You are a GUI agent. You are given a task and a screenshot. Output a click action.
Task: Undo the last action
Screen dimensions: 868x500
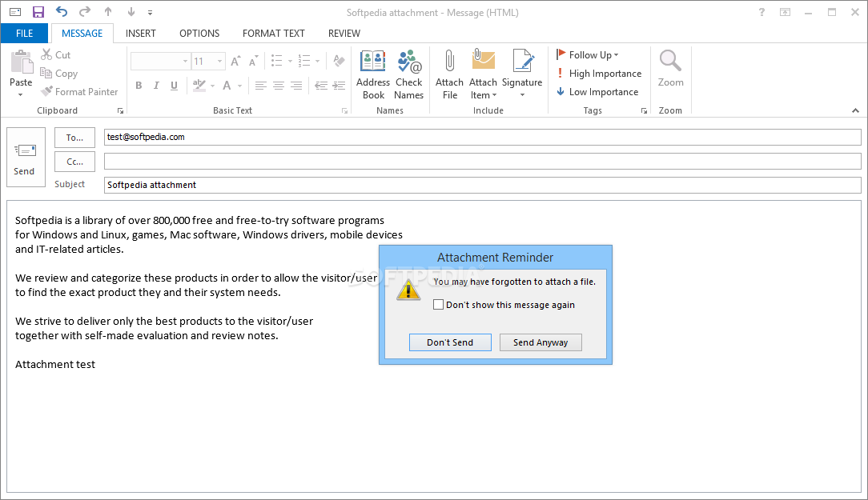pos(62,12)
